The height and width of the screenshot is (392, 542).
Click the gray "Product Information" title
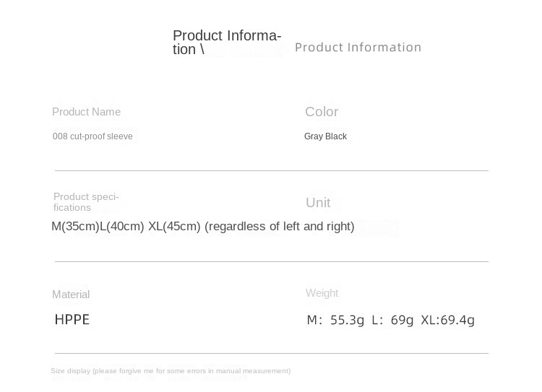(x=358, y=48)
